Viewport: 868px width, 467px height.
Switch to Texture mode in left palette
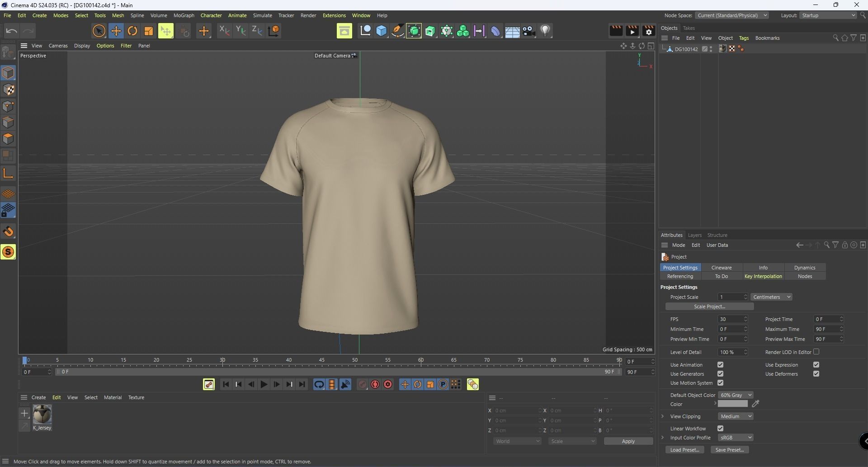tap(8, 90)
